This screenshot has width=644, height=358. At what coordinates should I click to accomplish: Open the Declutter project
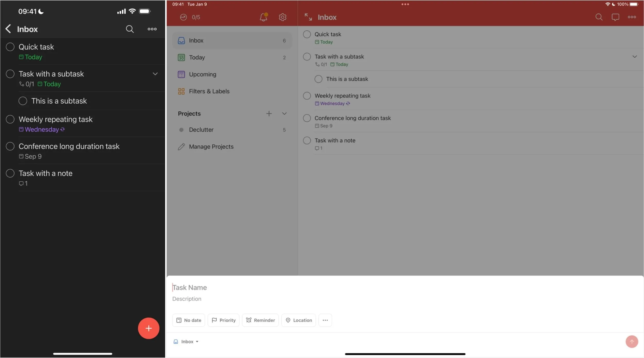232,130
